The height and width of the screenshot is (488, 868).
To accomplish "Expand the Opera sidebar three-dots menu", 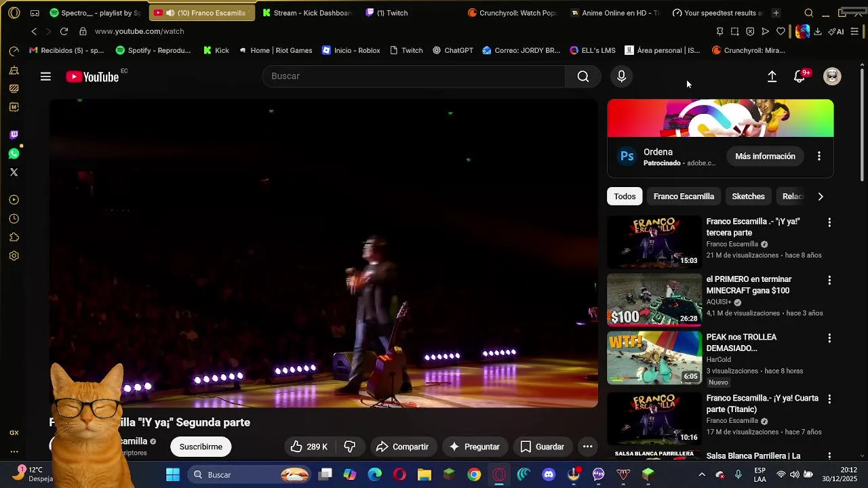I will click(14, 451).
